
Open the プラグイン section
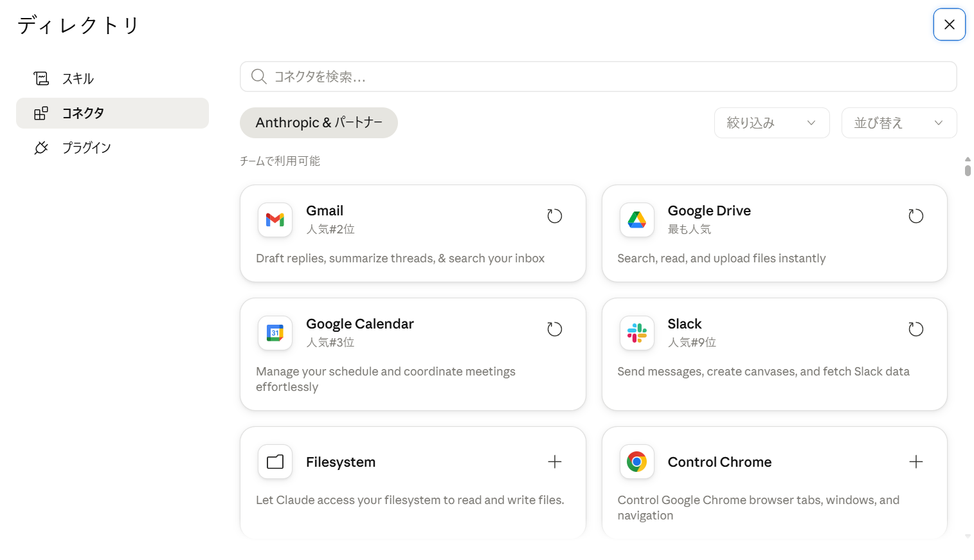coord(113,148)
